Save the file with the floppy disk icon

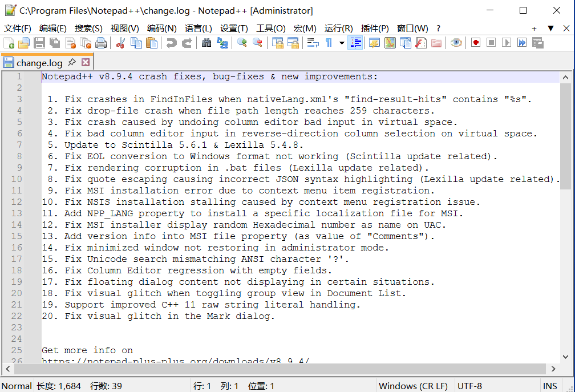tap(39, 43)
